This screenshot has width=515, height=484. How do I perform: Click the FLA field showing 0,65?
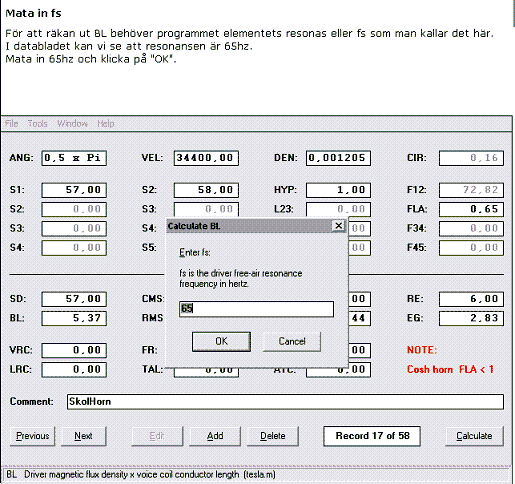coord(471,209)
